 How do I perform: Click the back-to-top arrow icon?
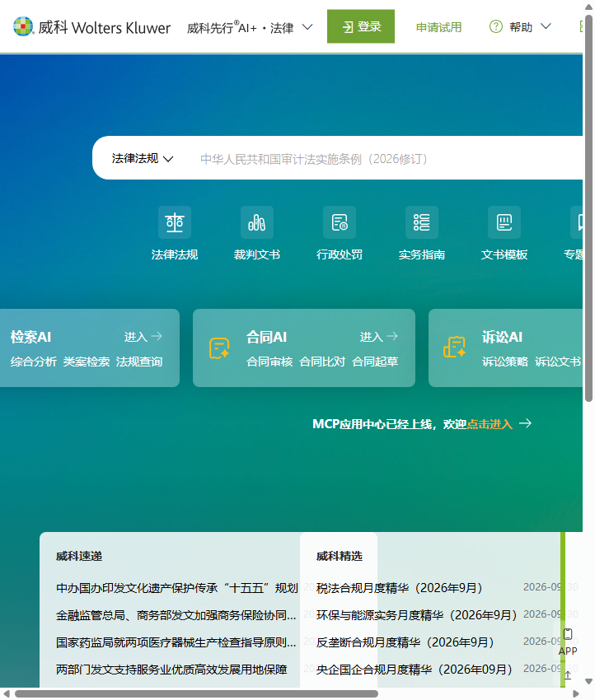coord(568,675)
